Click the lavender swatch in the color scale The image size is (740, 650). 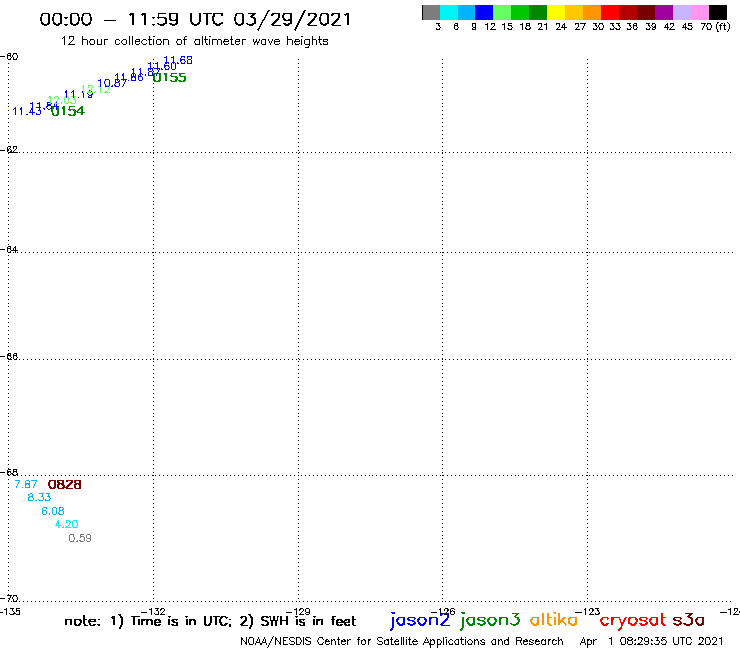[682, 13]
